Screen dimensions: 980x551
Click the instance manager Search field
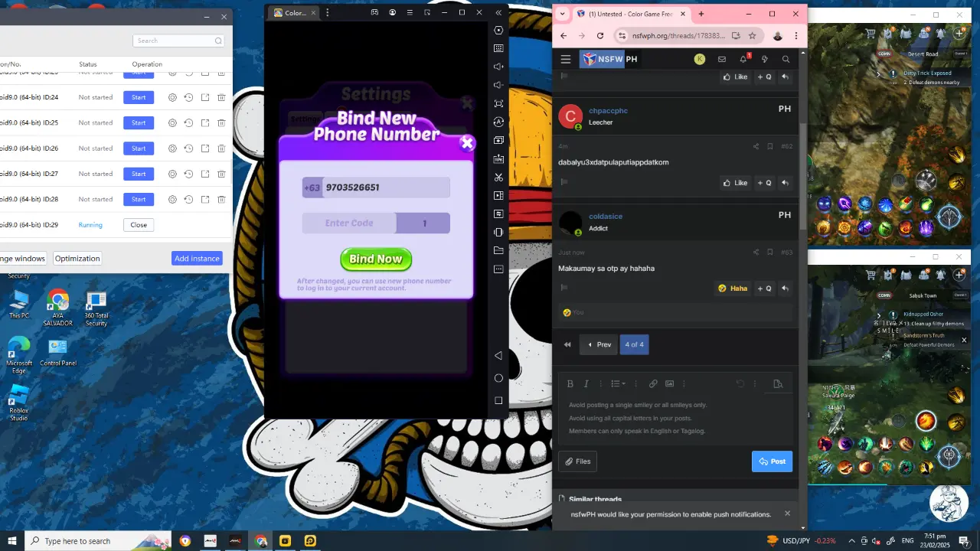(178, 41)
